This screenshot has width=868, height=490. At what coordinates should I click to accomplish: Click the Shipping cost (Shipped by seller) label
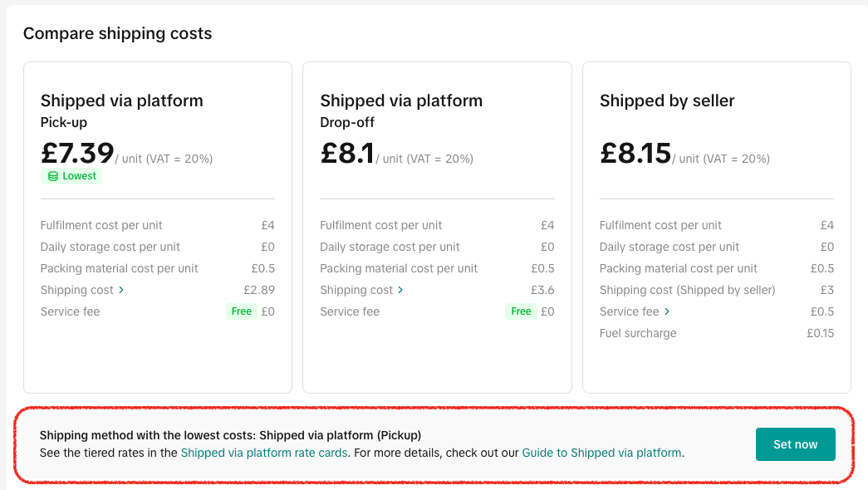click(687, 290)
